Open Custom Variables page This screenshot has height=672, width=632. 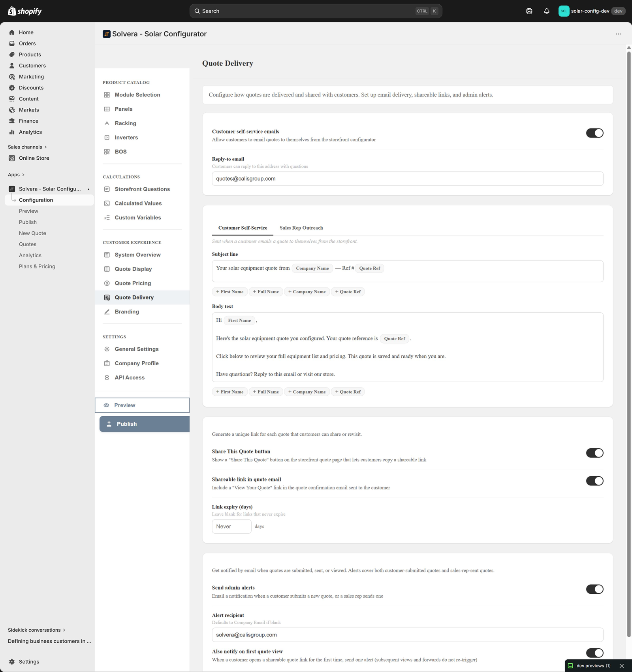(x=142, y=218)
